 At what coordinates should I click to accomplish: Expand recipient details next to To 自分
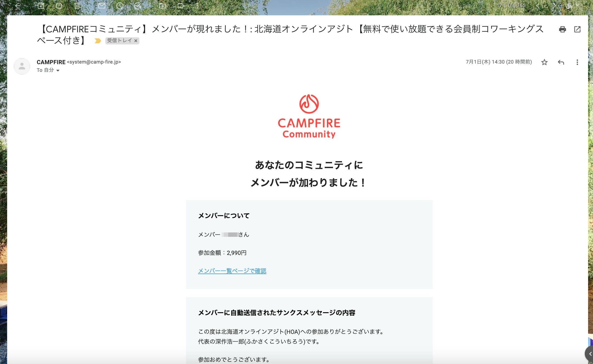click(x=58, y=70)
